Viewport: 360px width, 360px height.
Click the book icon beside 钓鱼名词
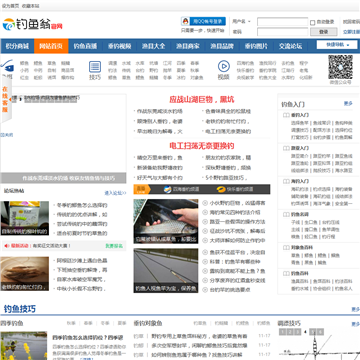point(286,214)
